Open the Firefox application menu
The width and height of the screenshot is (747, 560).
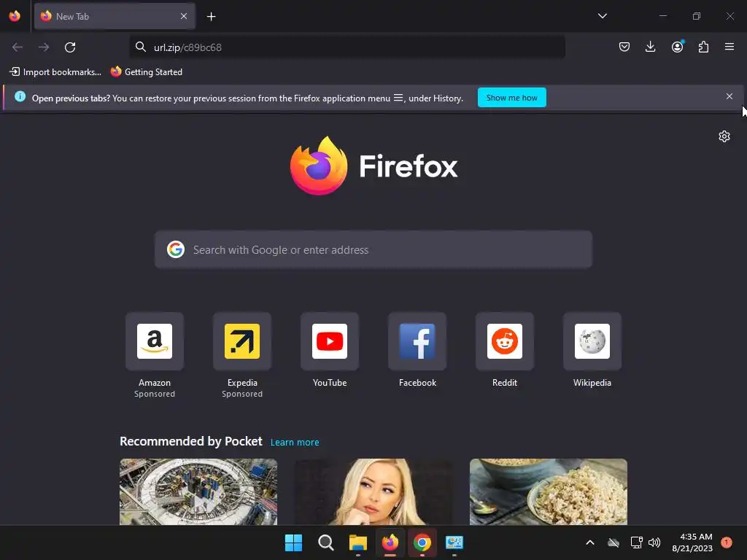[x=729, y=47]
